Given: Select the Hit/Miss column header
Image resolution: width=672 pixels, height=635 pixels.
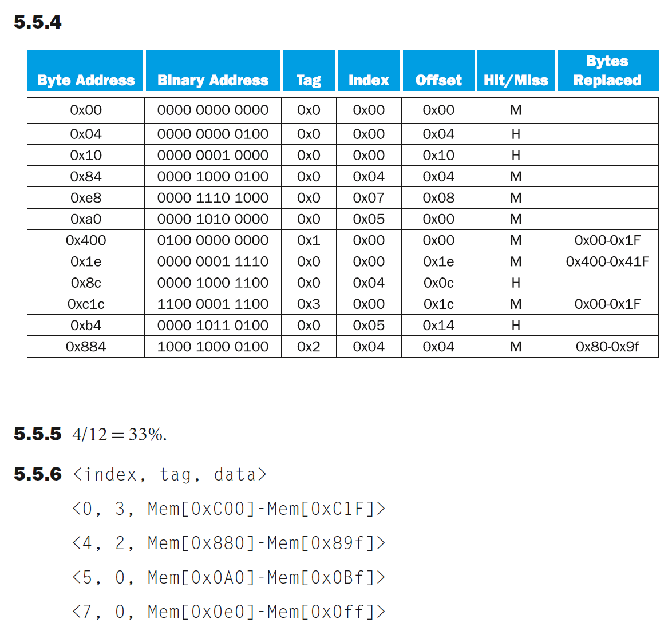Looking at the screenshot, I should [516, 80].
